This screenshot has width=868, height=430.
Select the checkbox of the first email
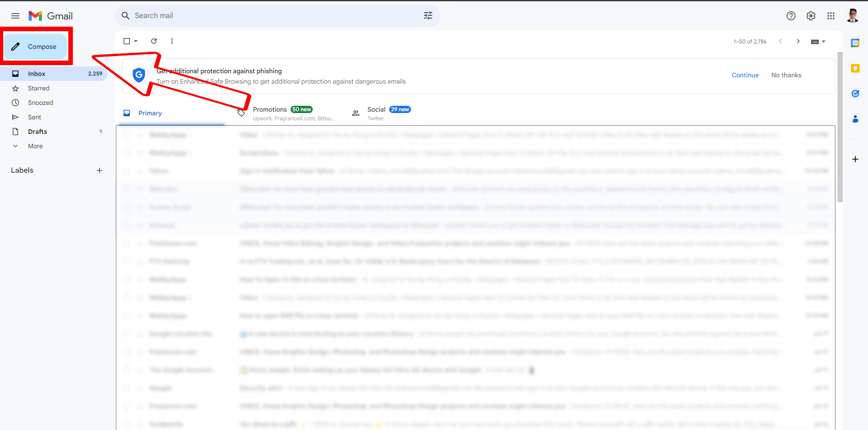tap(127, 135)
